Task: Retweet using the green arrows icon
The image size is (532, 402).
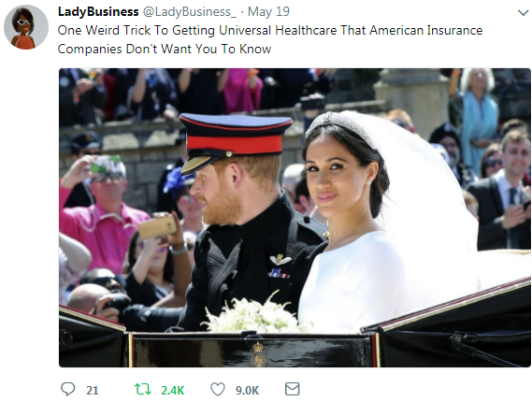Action: click(143, 389)
